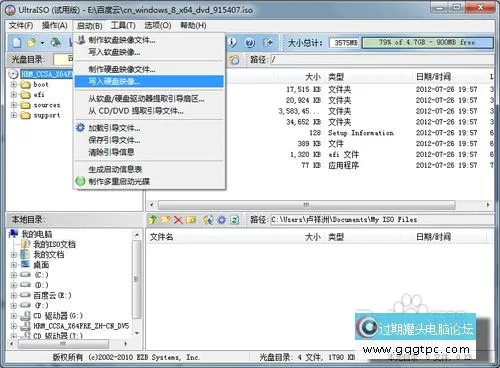The image size is (500, 368).
Task: Click the Open CD/DVD toolbar icon
Action: point(56,42)
